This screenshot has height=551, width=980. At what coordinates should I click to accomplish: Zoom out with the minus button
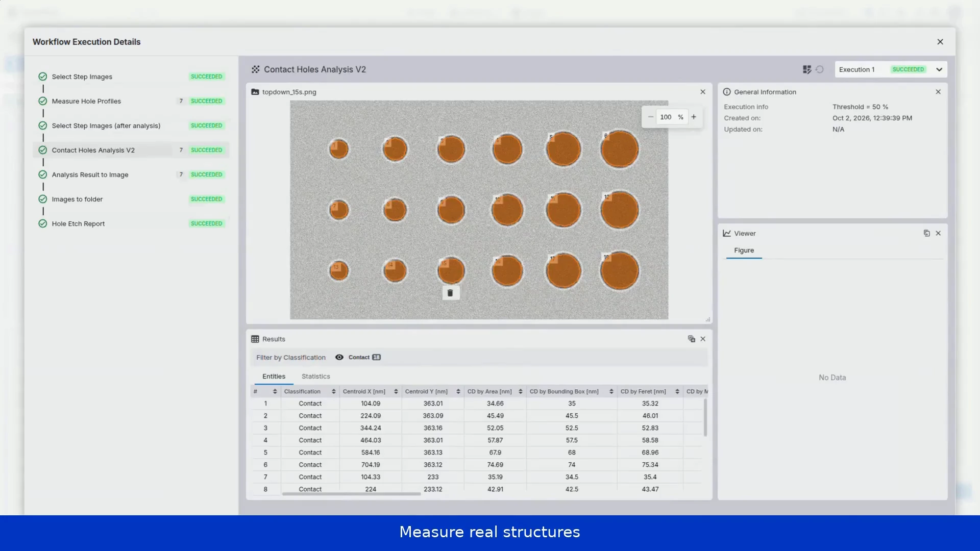point(650,117)
